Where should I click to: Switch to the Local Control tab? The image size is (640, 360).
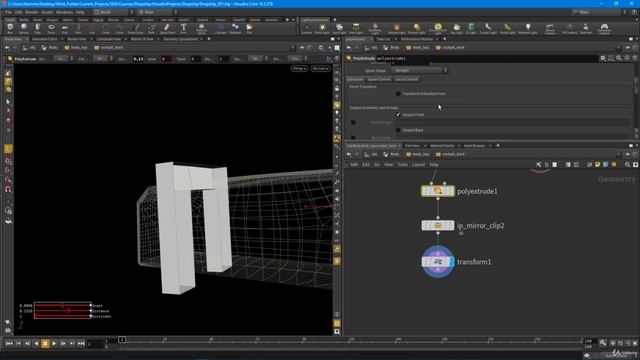click(x=407, y=79)
